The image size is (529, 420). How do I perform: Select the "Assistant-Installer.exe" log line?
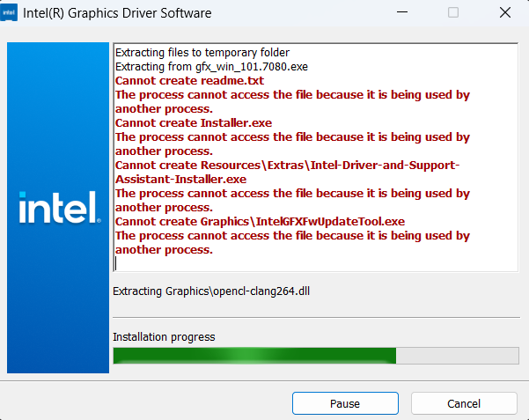tap(180, 180)
